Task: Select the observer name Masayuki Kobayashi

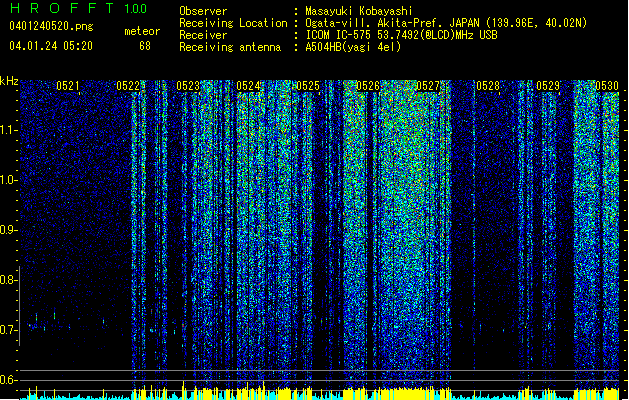Action: pos(359,11)
